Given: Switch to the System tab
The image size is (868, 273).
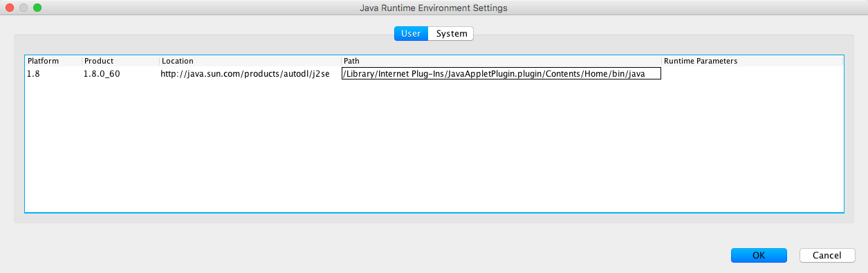Looking at the screenshot, I should 451,33.
